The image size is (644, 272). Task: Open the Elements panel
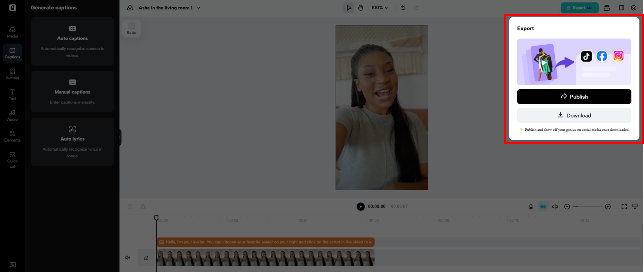(x=12, y=136)
